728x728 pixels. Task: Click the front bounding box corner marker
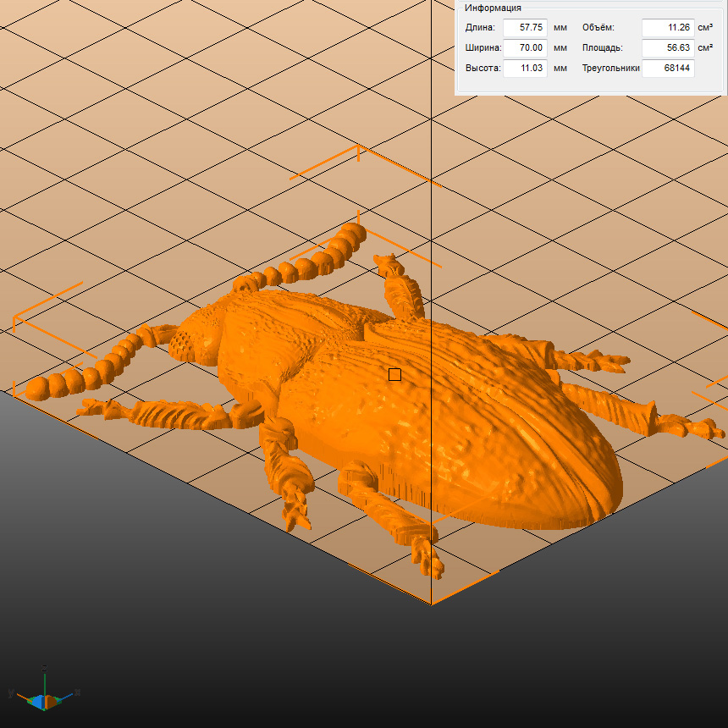click(x=432, y=601)
